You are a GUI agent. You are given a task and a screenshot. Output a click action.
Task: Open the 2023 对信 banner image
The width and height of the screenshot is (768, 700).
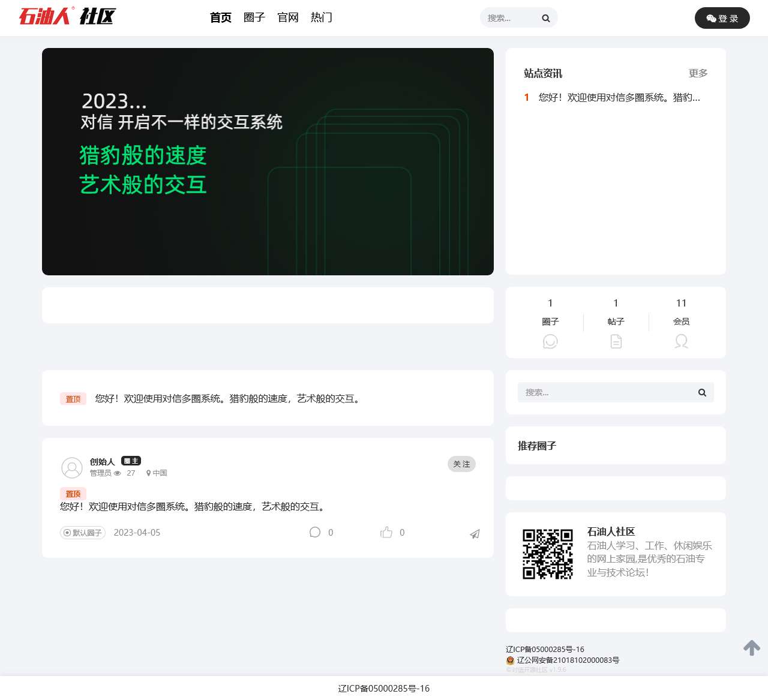[268, 161]
